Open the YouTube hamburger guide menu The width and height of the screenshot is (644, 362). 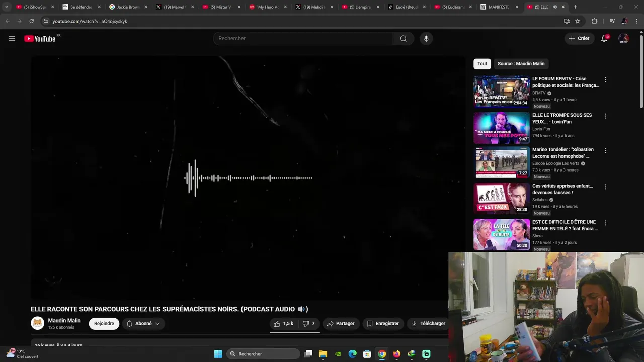tap(12, 38)
